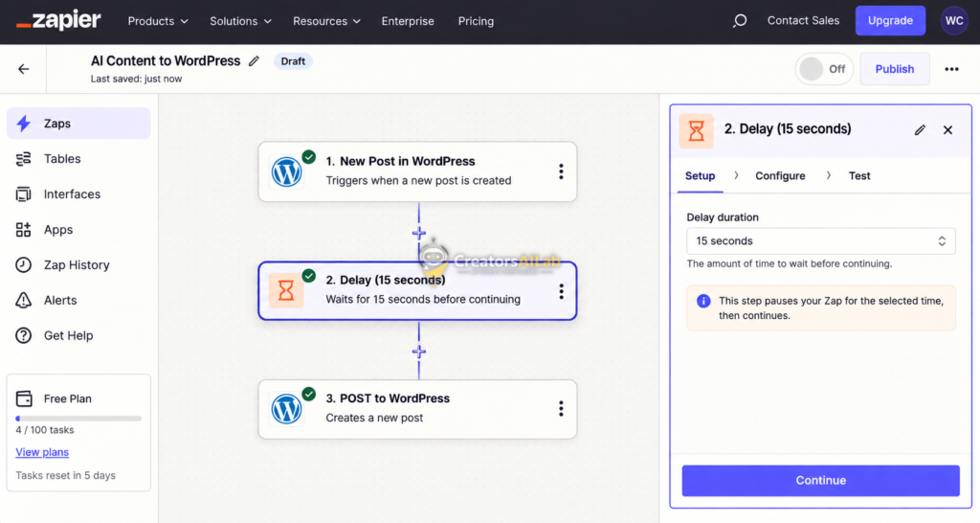Select the New Post in WordPress step card
The width and height of the screenshot is (980, 523).
coord(417,171)
